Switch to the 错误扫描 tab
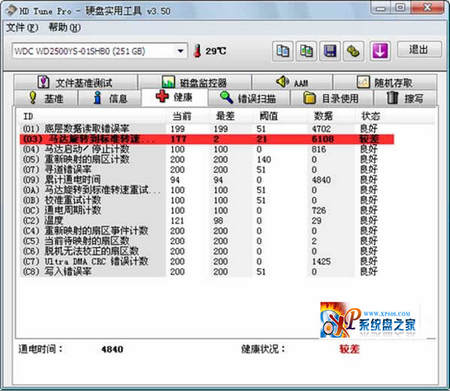Screen dimensions: 450x391 [x=248, y=98]
